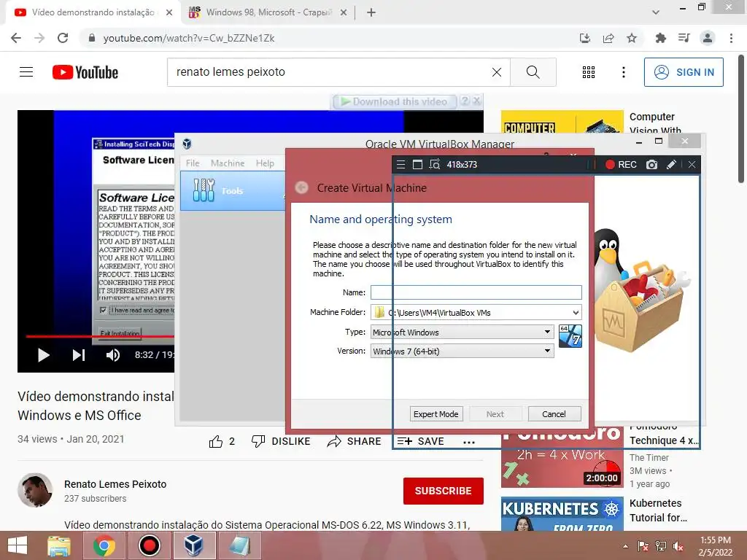Open the Chrome tab search chevron
Image resolution: width=747 pixels, height=560 pixels.
pos(656,12)
